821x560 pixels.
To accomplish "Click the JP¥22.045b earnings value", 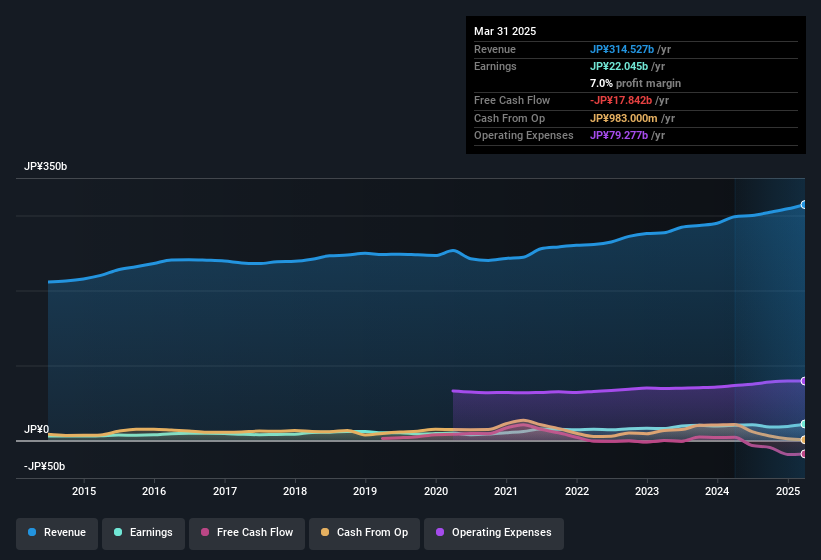I will click(619, 66).
